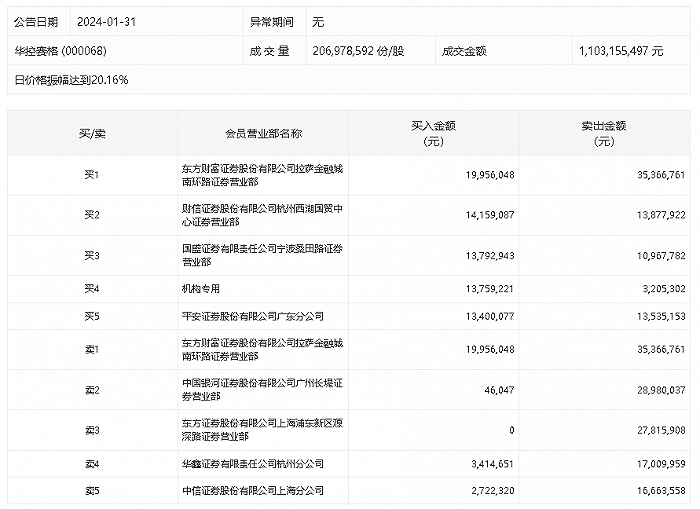Select buy amount 14,159,087
The height and width of the screenshot is (509, 700).
pyautogui.click(x=490, y=215)
